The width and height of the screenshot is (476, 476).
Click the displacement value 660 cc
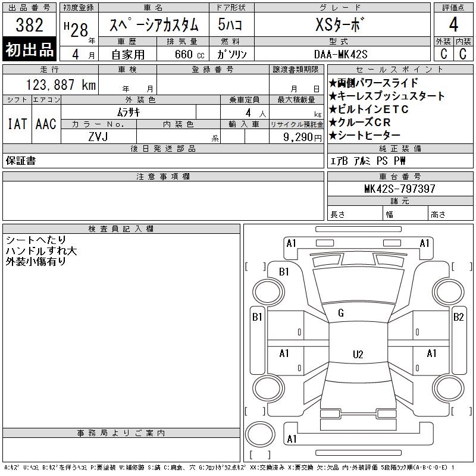(x=189, y=54)
